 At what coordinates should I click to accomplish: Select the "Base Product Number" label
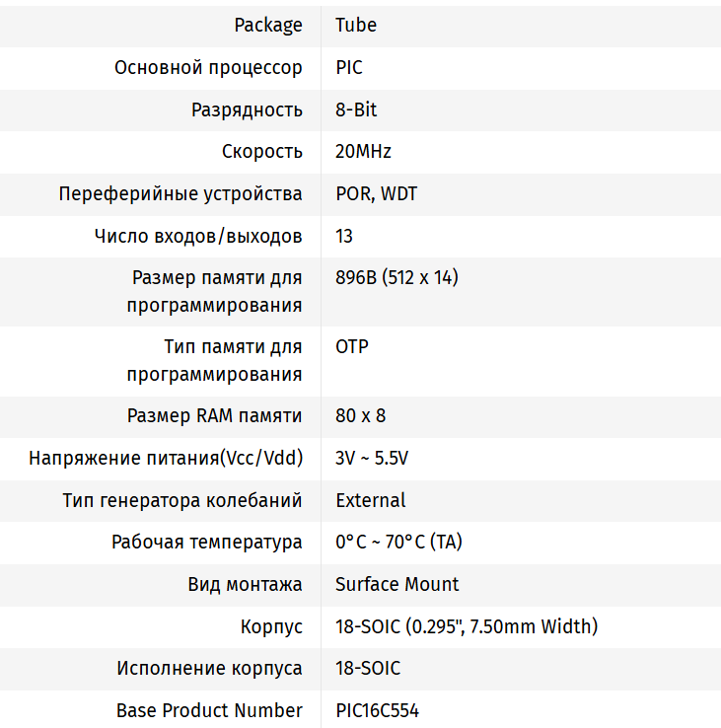click(209, 710)
